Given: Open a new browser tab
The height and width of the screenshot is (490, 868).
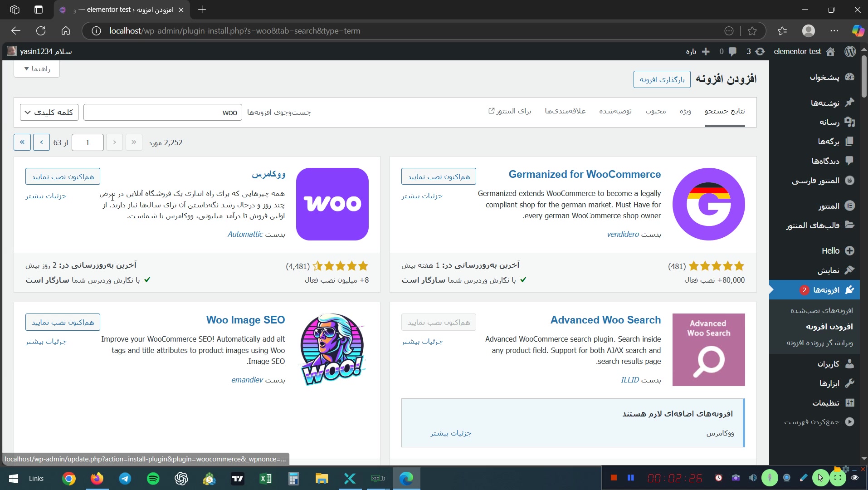Looking at the screenshot, I should [x=202, y=10].
